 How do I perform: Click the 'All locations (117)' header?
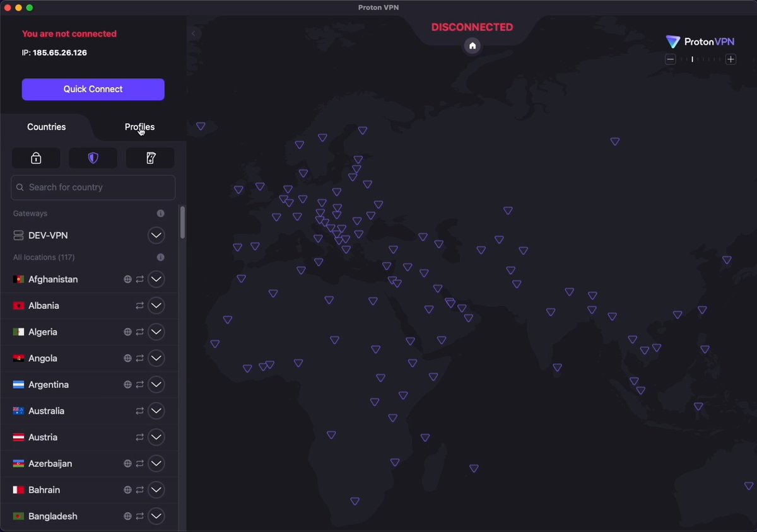click(44, 257)
